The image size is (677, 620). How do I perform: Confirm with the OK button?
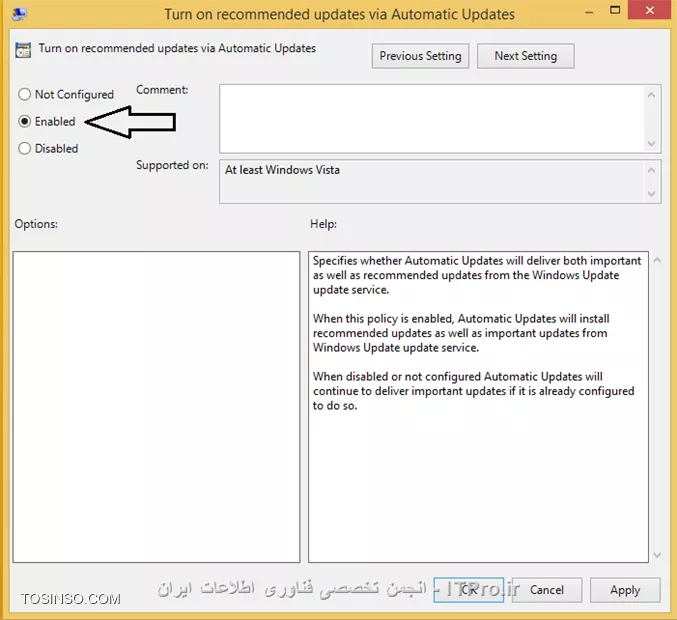pos(468,590)
